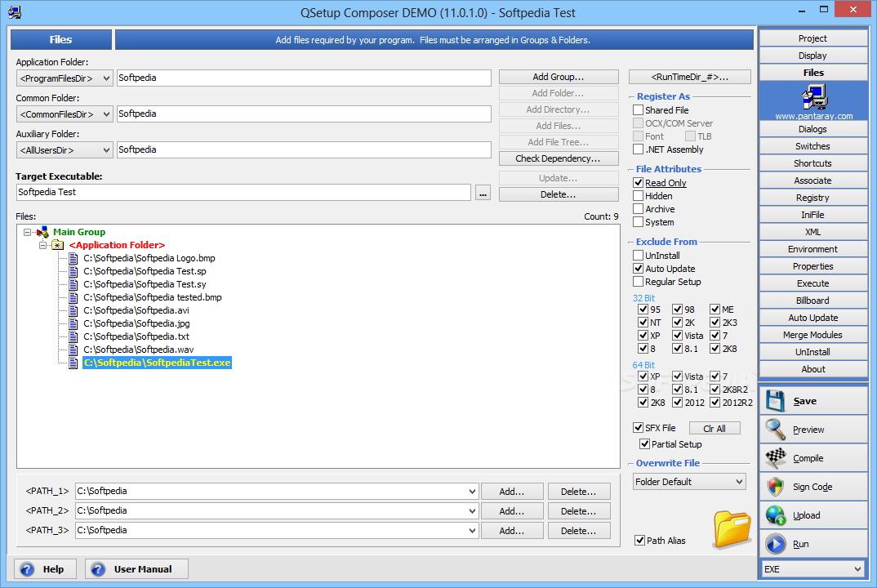Uncheck the SFX File checkbox
Screen dimensions: 877x588
pos(639,428)
